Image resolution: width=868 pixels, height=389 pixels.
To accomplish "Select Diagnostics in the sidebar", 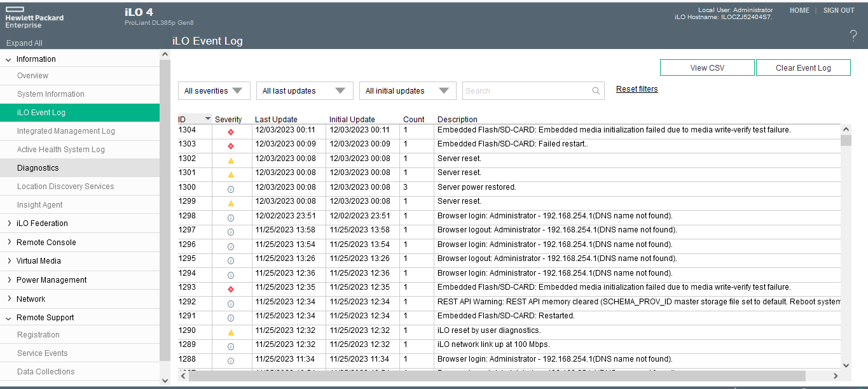I will pyautogui.click(x=38, y=168).
